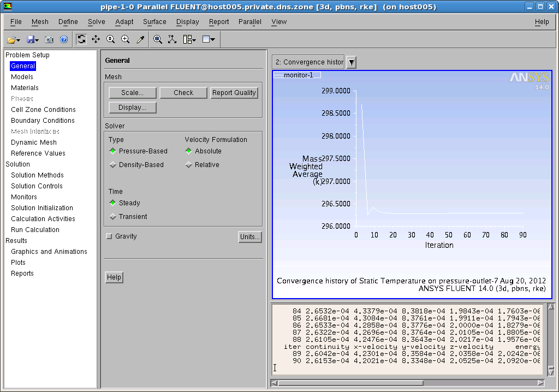This screenshot has height=392, width=559.
Task: Click Fit to Window magnifier icon
Action: tap(158, 39)
